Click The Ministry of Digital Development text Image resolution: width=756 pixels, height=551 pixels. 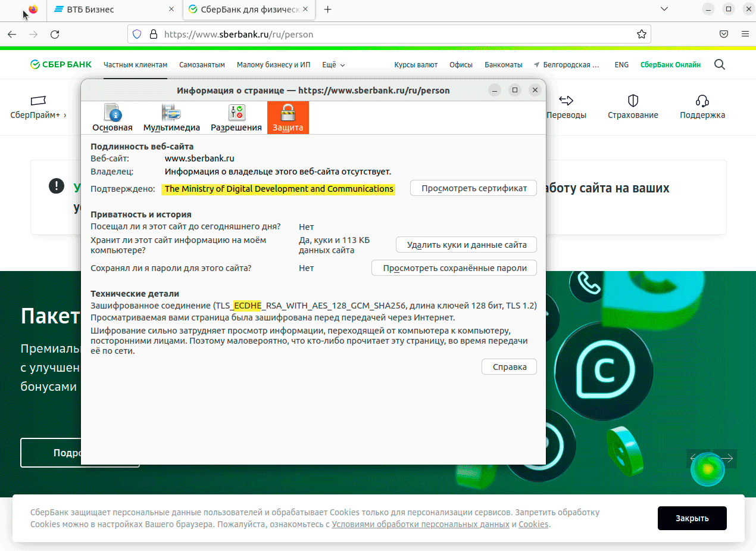click(x=279, y=189)
